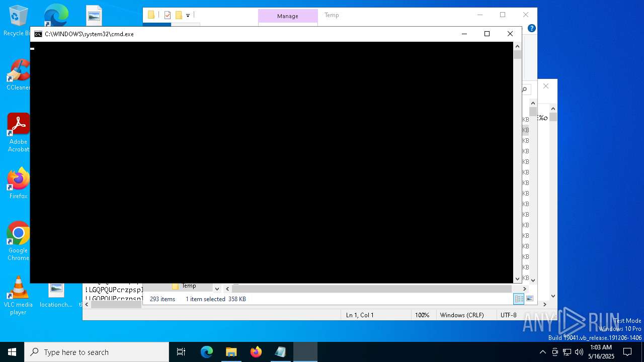Collapse the Temp folder tree expander in Explorer
The image size is (644, 362).
tap(217, 289)
